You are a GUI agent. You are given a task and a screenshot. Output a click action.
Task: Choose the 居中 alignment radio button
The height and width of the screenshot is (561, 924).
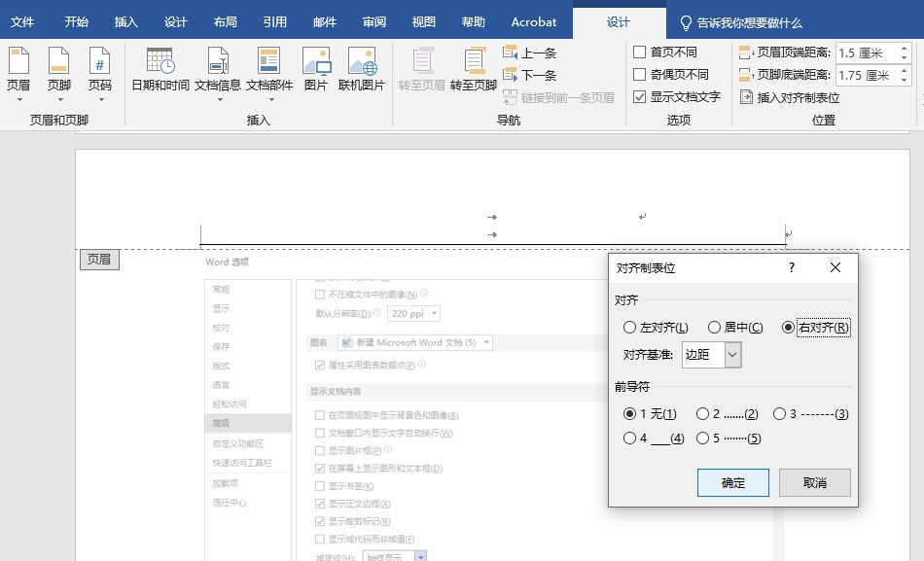(714, 328)
